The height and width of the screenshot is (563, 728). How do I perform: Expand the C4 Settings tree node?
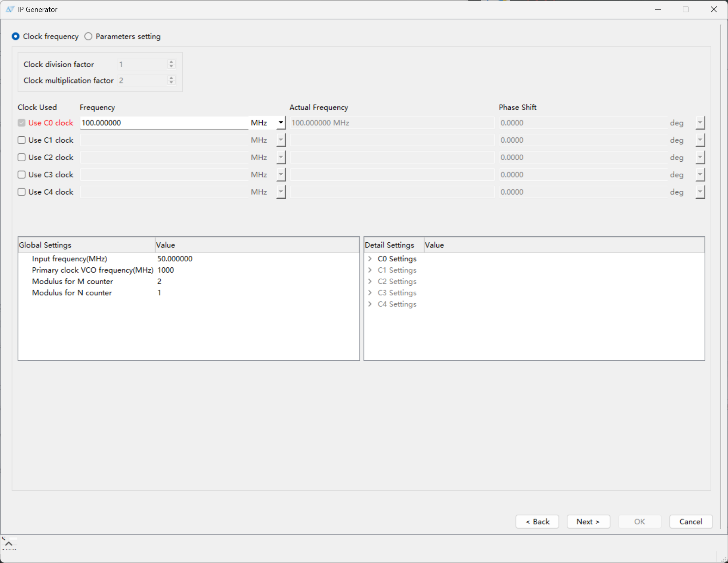coord(370,304)
